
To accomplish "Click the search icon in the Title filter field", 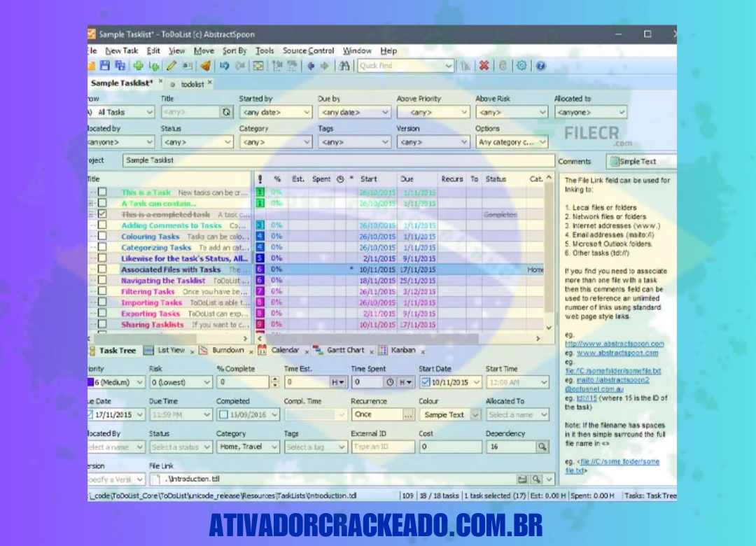I will (226, 112).
